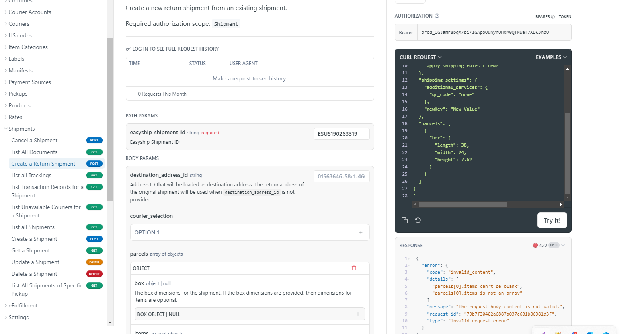
Task: Delete the parcels OBJECT with the trash icon
Action: click(354, 268)
